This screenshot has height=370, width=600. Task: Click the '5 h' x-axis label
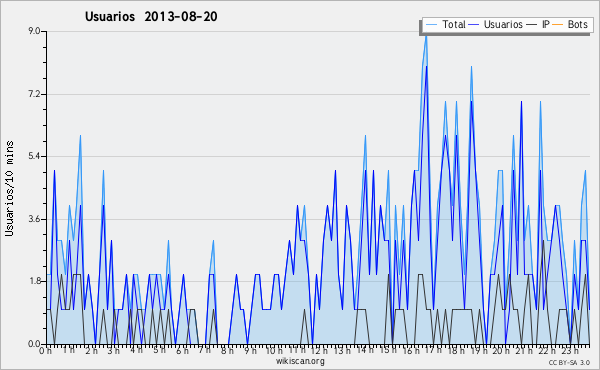click(159, 350)
